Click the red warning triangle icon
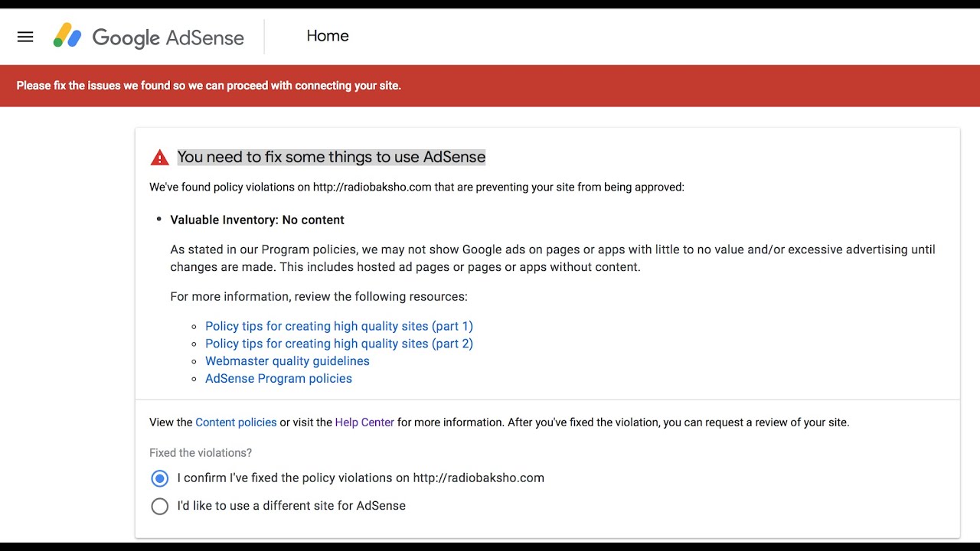Image resolution: width=980 pixels, height=551 pixels. (159, 158)
